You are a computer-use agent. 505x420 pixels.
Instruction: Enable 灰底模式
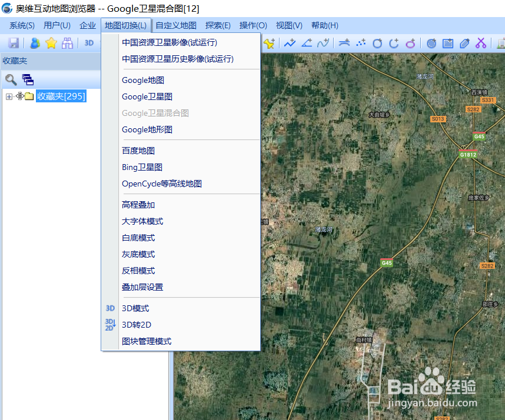coord(190,254)
